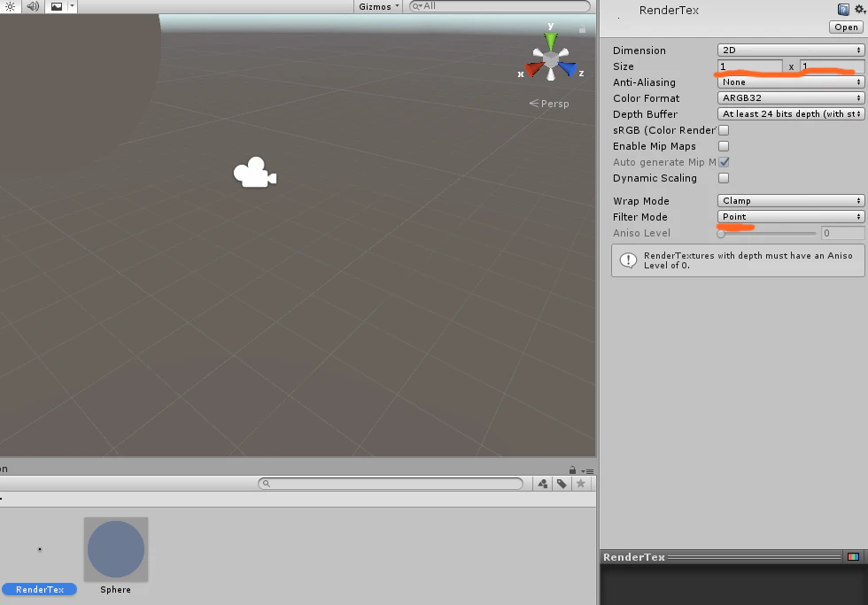This screenshot has height=605, width=868.
Task: Enable the Dynamic Scaling checkbox
Action: point(724,178)
